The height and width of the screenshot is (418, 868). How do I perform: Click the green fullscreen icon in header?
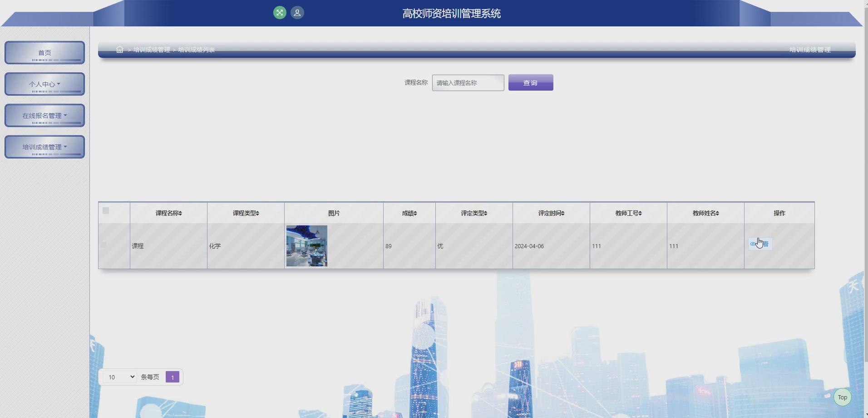point(281,13)
